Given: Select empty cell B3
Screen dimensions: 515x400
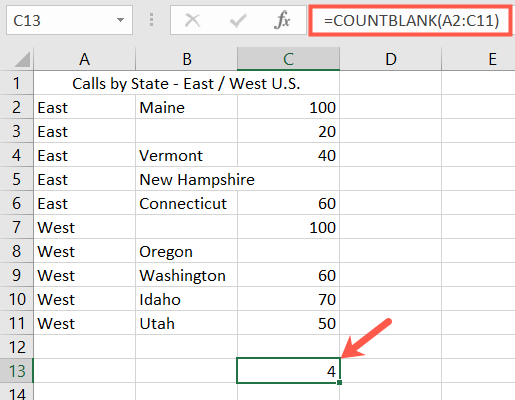Looking at the screenshot, I should coord(187,131).
